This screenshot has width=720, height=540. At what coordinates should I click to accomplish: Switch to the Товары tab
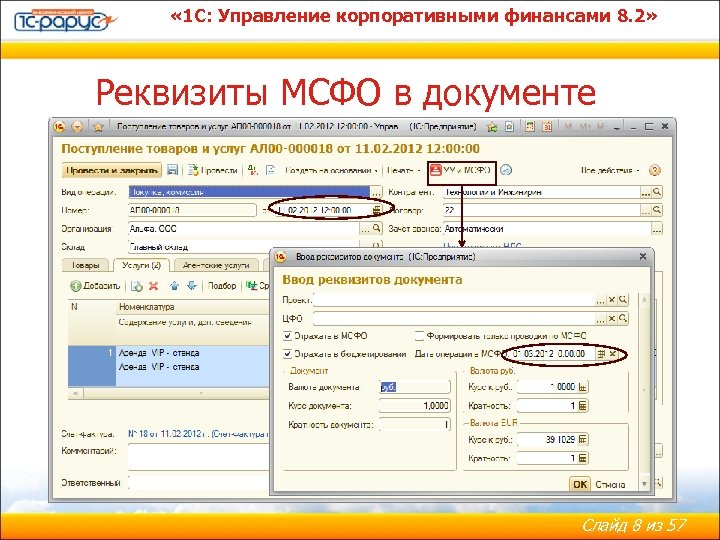tap(85, 265)
